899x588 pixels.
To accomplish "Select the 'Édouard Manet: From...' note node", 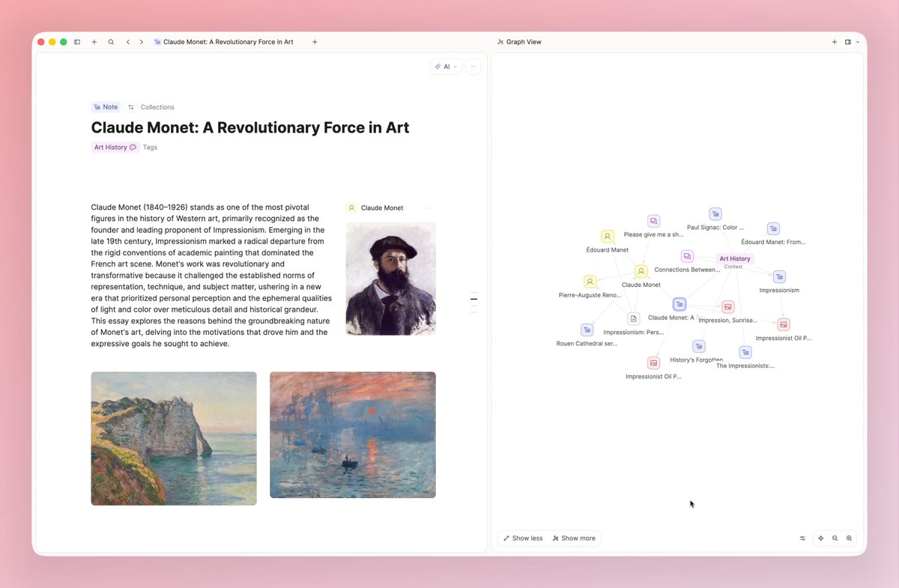I will (x=773, y=228).
